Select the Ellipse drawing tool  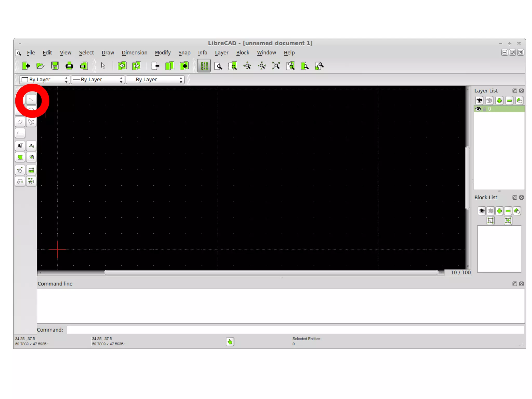click(20, 122)
